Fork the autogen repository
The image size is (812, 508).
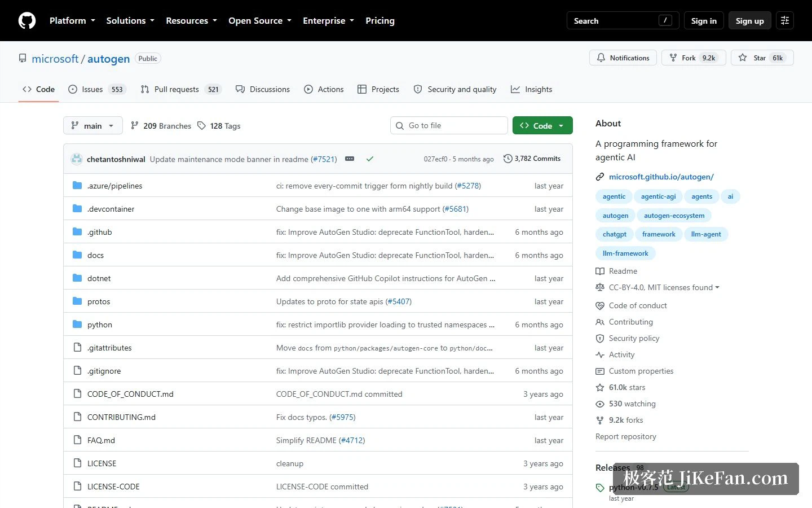coord(693,58)
